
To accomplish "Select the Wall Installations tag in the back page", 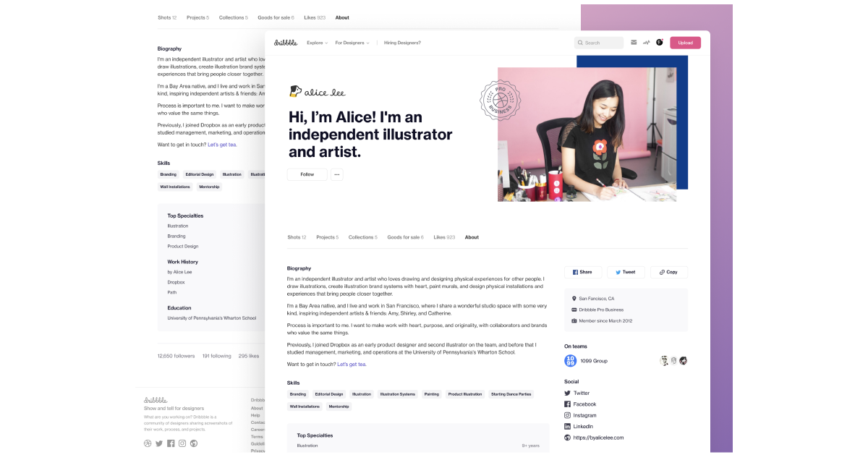I will 176,187.
